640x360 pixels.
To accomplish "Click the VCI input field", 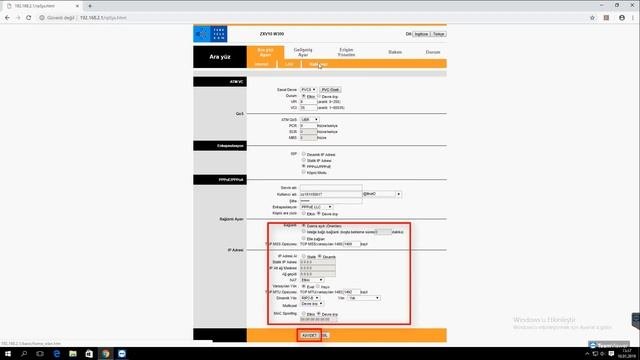I will coord(308,108).
